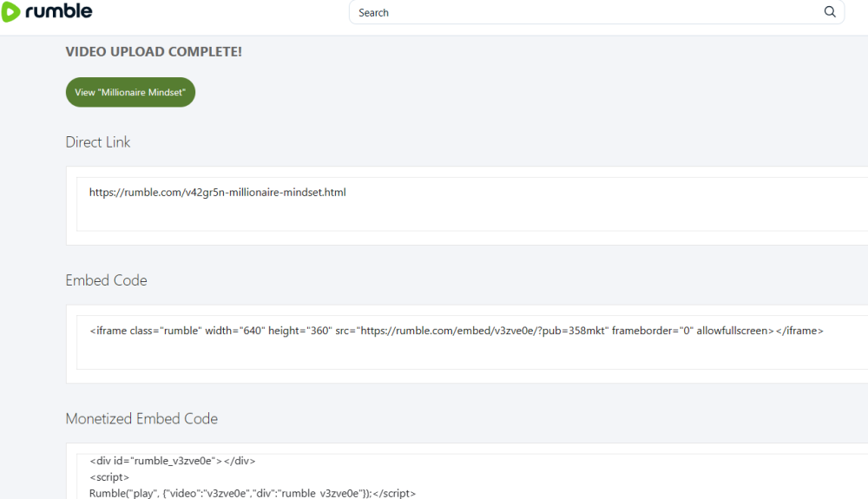Click the green Rumble play logo icon
The width and height of the screenshot is (868, 499).
coord(11,12)
